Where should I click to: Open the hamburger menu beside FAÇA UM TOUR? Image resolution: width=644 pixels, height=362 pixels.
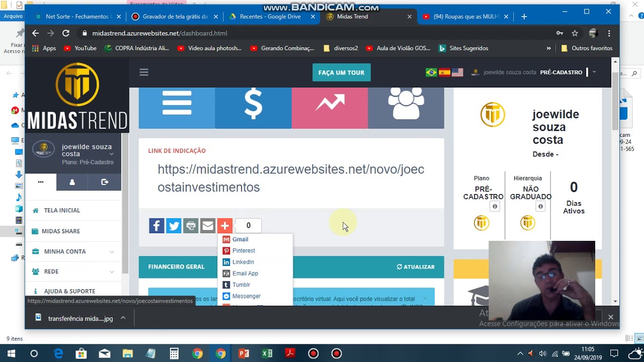144,72
